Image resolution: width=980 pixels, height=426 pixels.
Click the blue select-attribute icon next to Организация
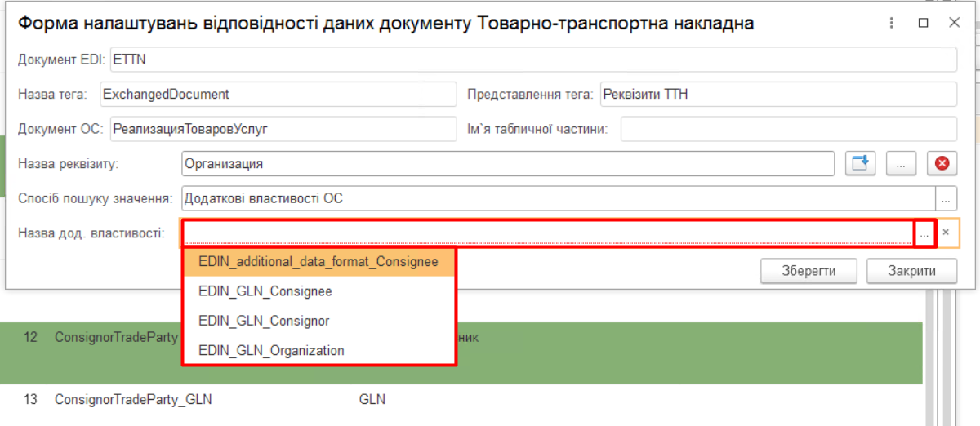tap(858, 164)
